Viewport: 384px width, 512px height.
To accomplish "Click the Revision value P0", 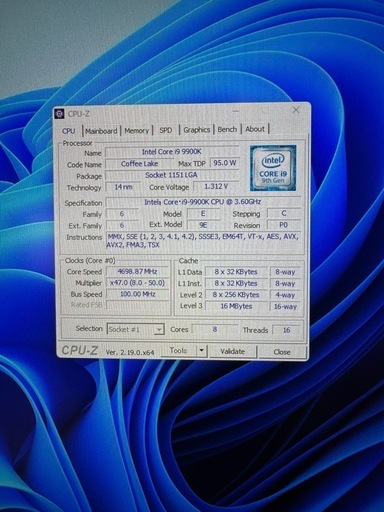I will pyautogui.click(x=284, y=225).
